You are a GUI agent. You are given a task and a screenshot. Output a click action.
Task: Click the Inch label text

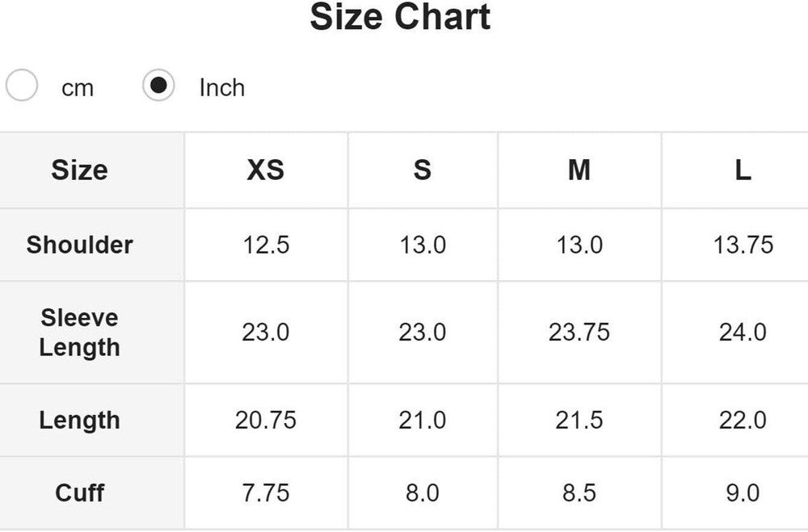click(x=221, y=87)
